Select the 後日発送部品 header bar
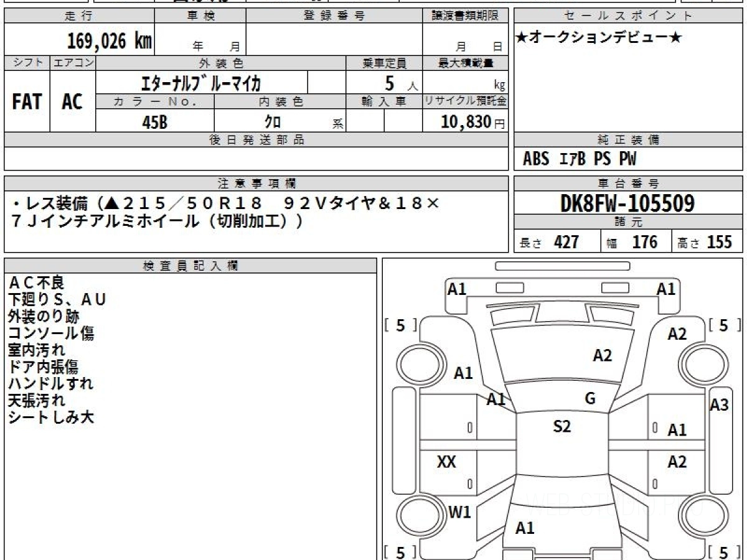 pyautogui.click(x=256, y=139)
